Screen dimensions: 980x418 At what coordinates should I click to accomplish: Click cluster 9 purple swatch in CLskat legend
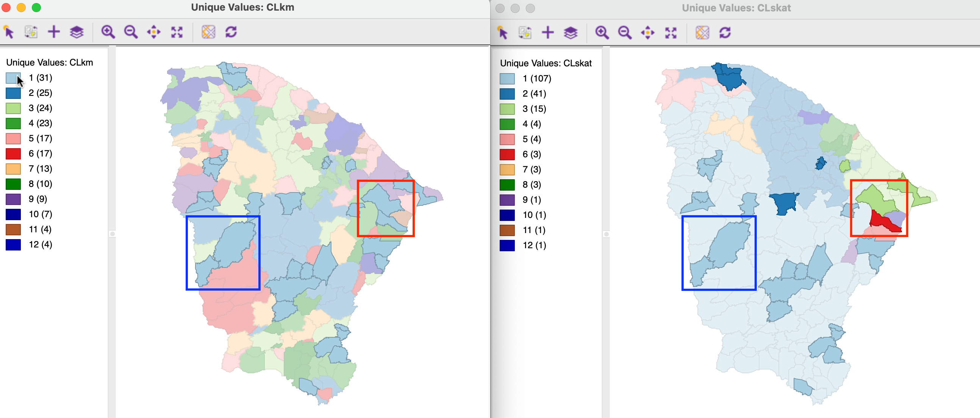(x=507, y=200)
